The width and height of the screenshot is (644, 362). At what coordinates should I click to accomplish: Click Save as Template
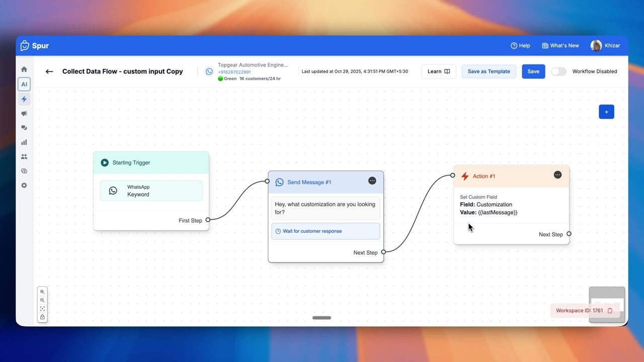(x=489, y=71)
